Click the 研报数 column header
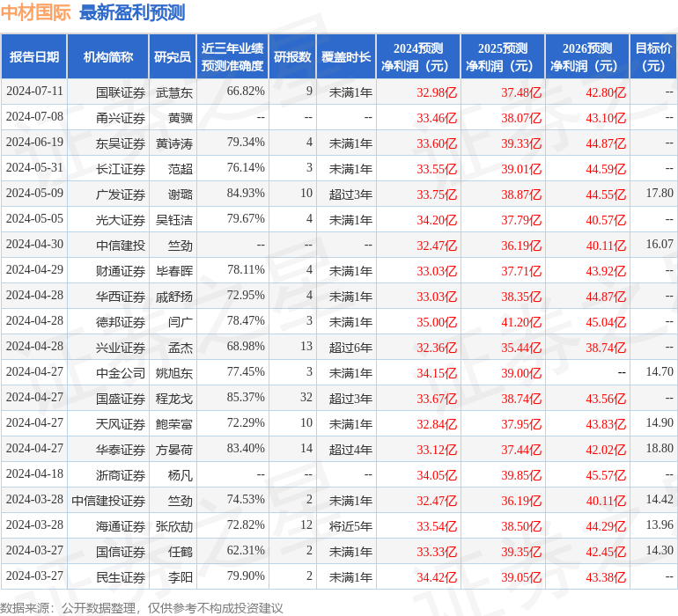 point(292,56)
